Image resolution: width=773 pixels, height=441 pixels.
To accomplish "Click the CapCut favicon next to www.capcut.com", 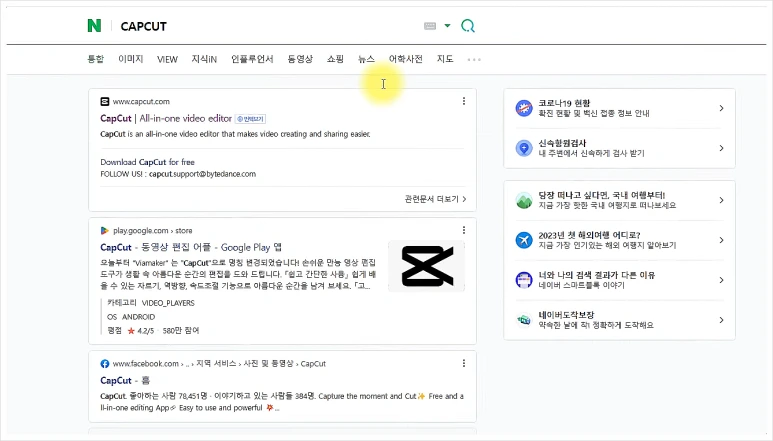I will (x=105, y=102).
